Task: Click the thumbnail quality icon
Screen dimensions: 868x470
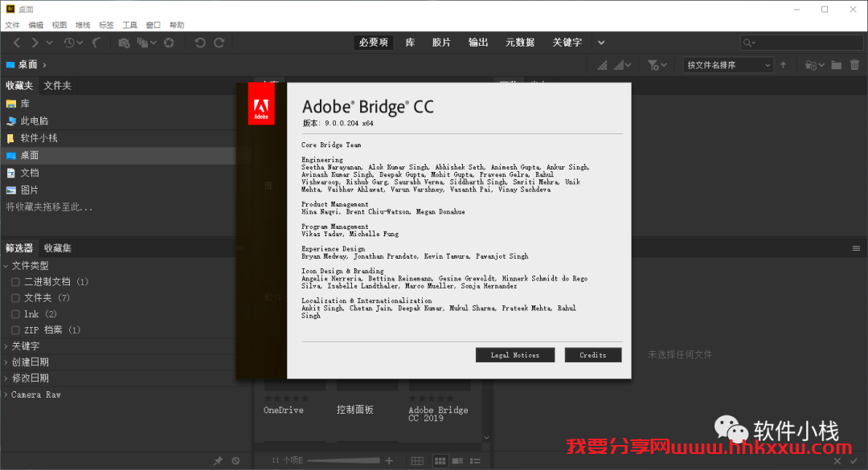Action: pyautogui.click(x=602, y=65)
